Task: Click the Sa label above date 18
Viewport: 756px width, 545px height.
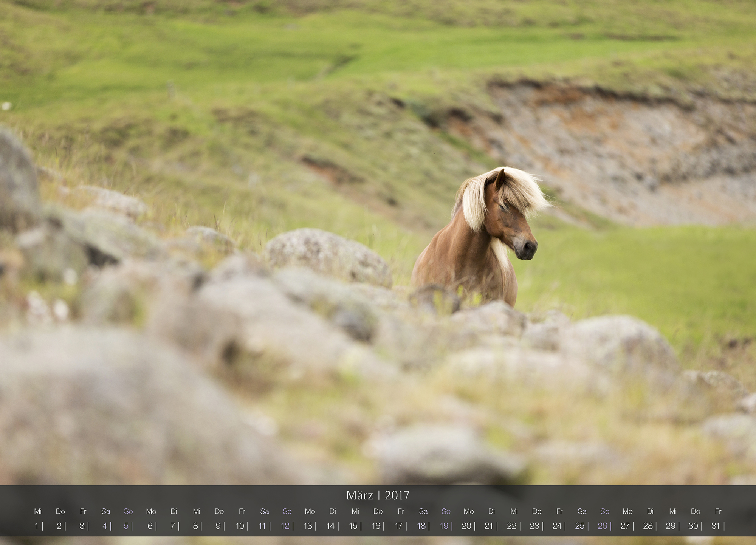Action: (423, 511)
